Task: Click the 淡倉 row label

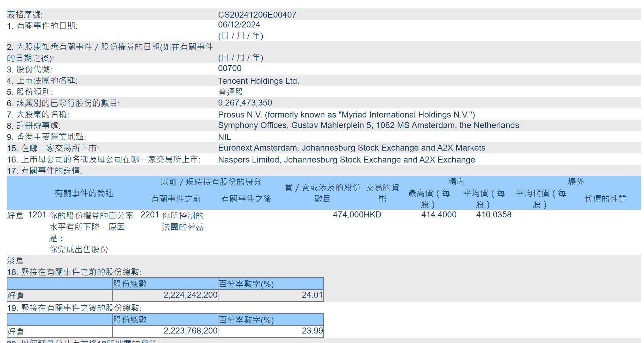Action: click(x=15, y=261)
